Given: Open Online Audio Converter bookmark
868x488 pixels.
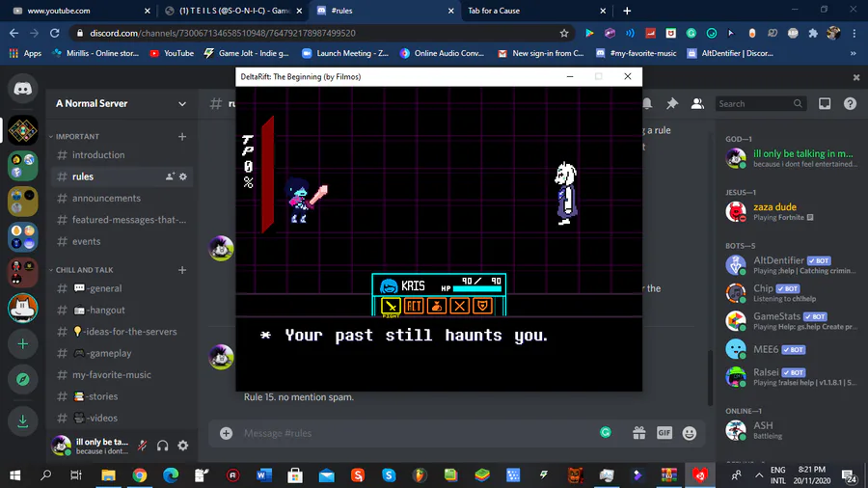Looking at the screenshot, I should (442, 53).
